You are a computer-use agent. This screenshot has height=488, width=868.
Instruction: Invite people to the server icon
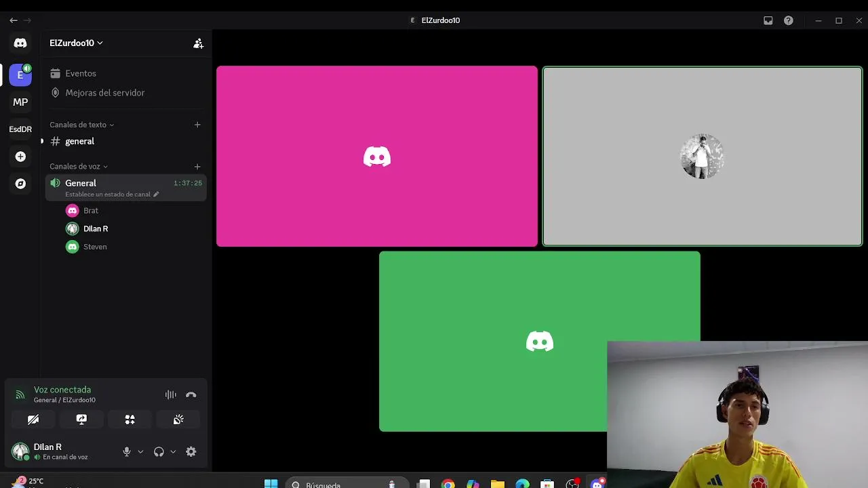pyautogui.click(x=198, y=43)
